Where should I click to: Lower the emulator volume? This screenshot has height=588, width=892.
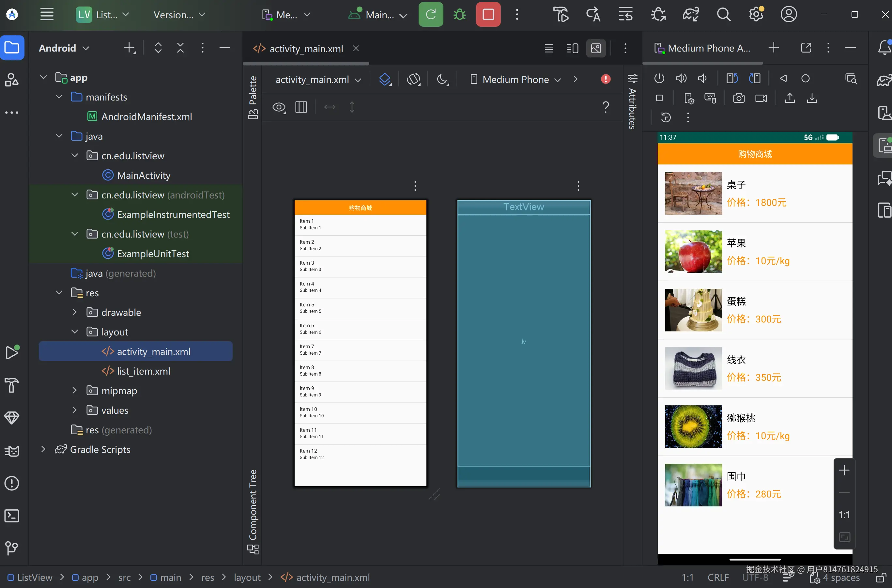tap(702, 78)
